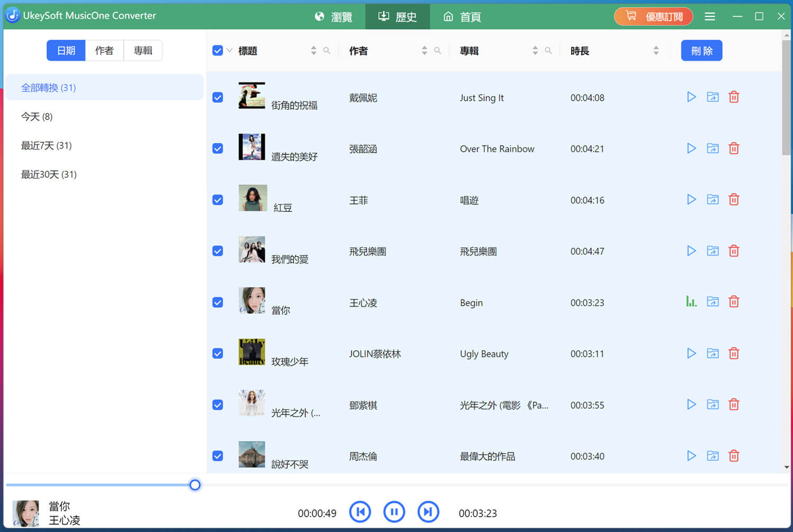Skip to the next track
This screenshot has width=793, height=532.
click(x=428, y=512)
